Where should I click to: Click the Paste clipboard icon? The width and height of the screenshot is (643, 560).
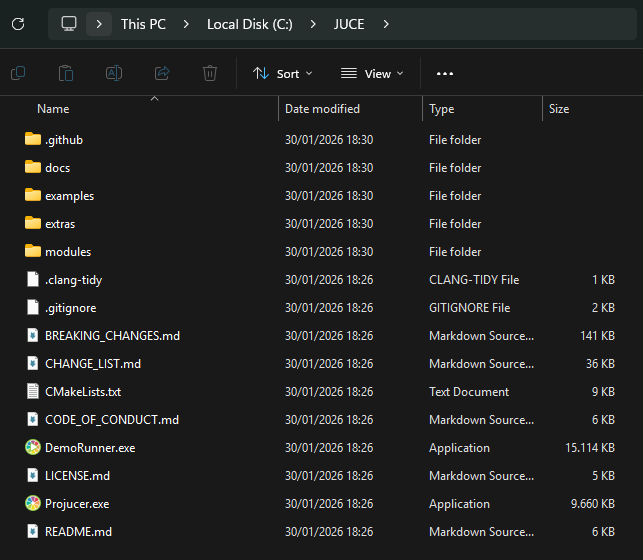[x=66, y=73]
